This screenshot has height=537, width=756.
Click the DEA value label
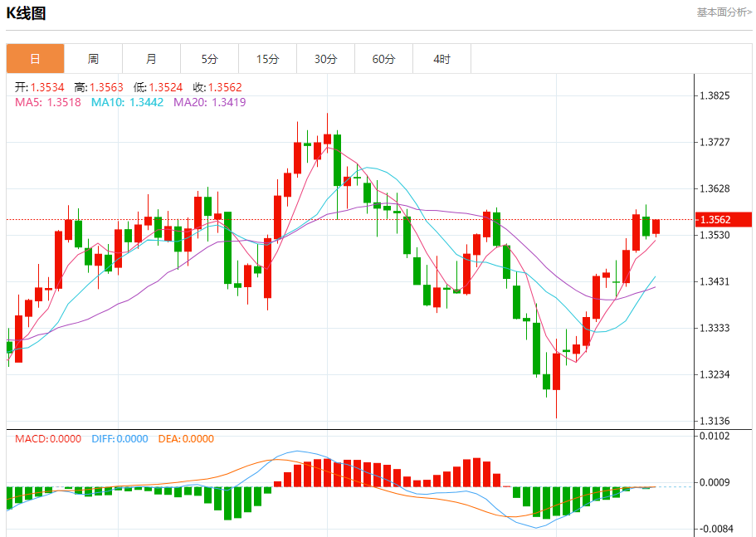click(186, 439)
